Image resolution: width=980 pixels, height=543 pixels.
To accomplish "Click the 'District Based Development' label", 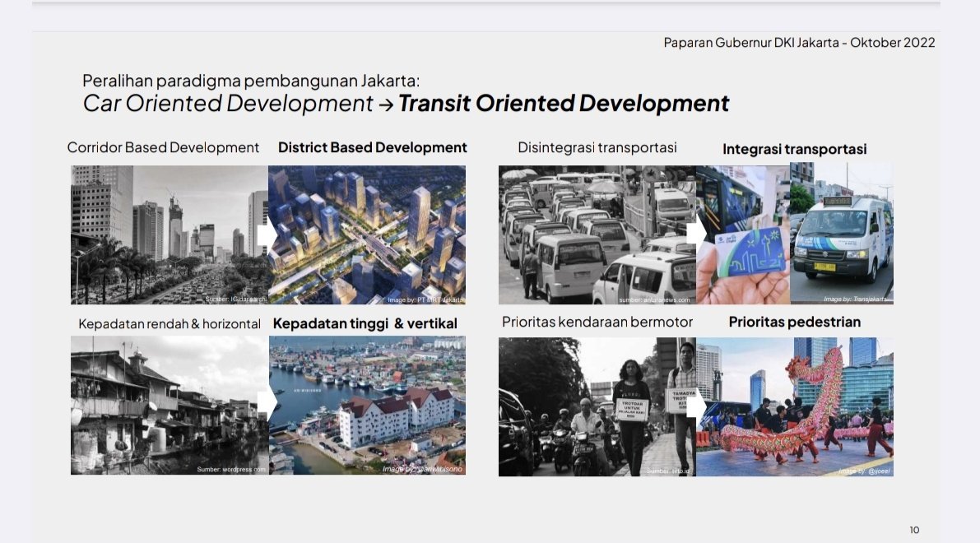I will coord(373,147).
